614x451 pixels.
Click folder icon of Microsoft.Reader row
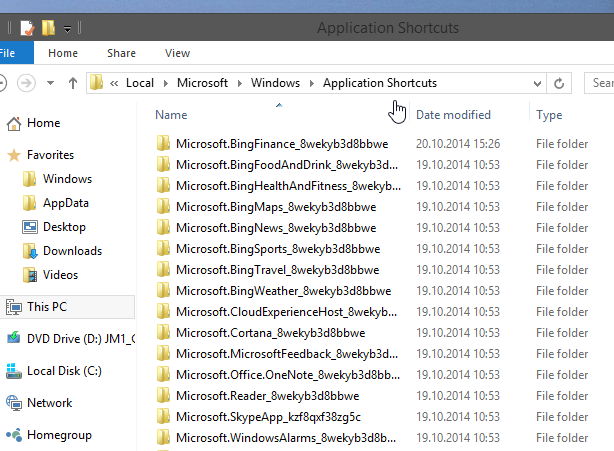163,396
